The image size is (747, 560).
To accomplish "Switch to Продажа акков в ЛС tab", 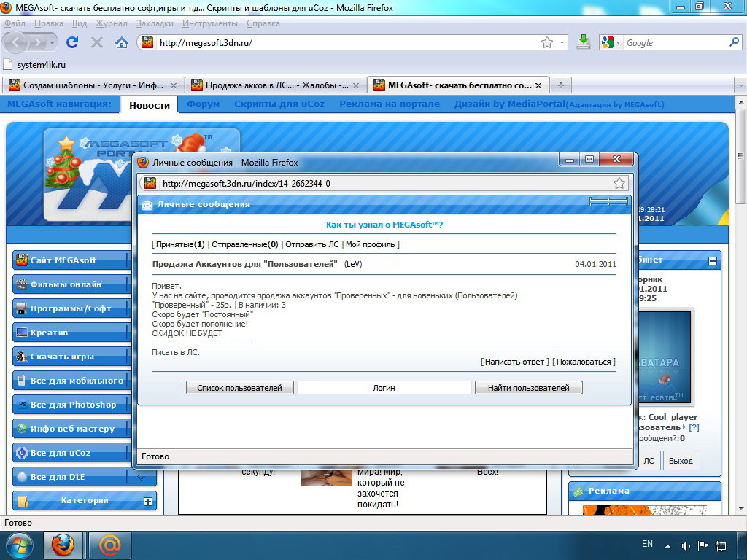I will 276,85.
